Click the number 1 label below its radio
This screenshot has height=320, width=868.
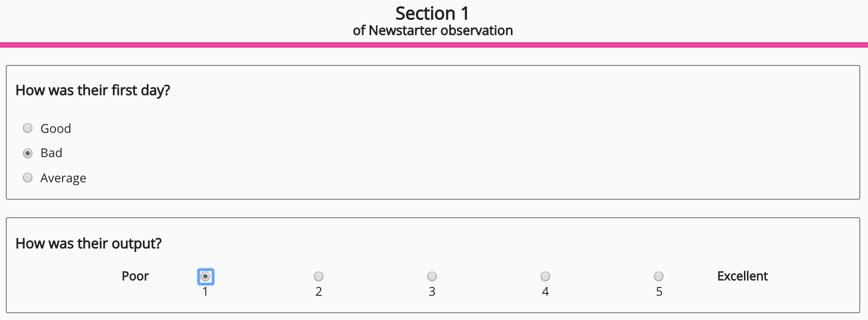pos(205,291)
